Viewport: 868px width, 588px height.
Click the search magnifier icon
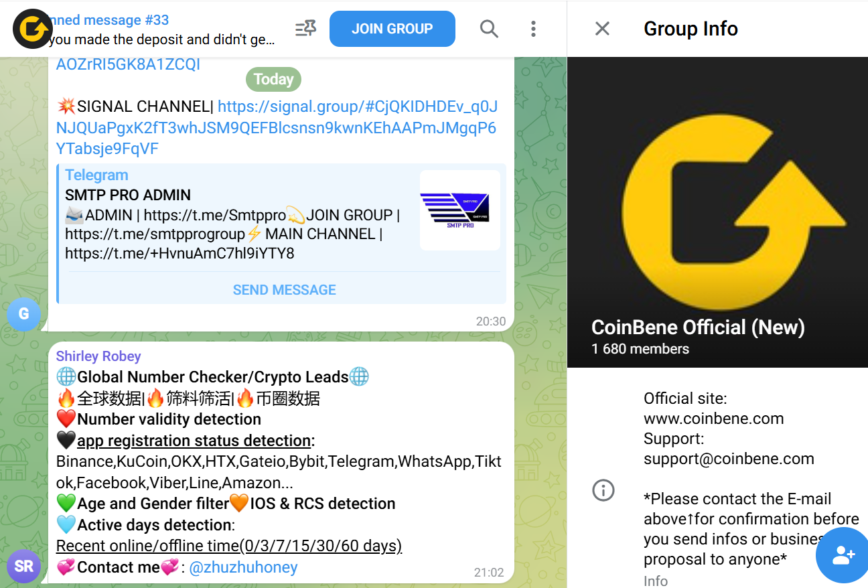489,29
